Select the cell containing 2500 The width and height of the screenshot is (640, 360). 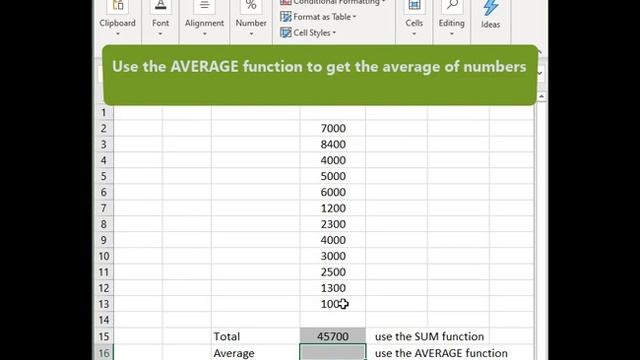click(333, 272)
